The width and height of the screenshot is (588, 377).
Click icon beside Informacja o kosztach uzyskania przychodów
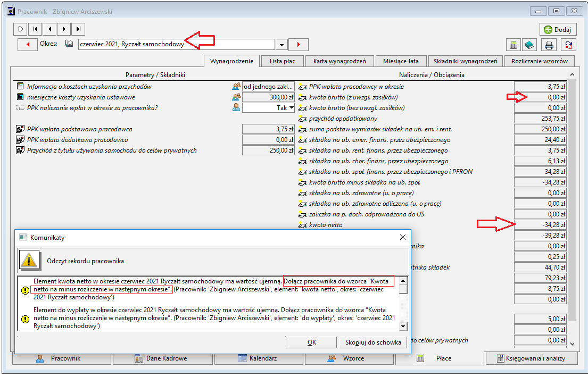click(x=20, y=87)
